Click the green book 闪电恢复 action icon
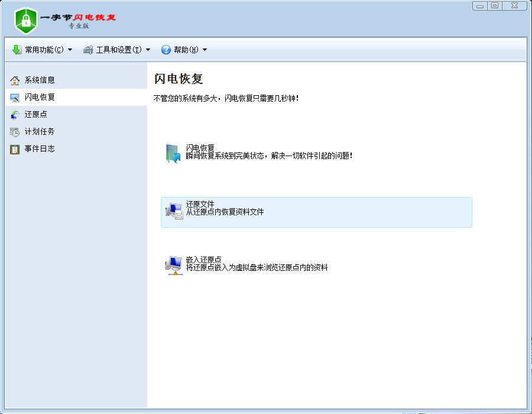 pyautogui.click(x=173, y=153)
